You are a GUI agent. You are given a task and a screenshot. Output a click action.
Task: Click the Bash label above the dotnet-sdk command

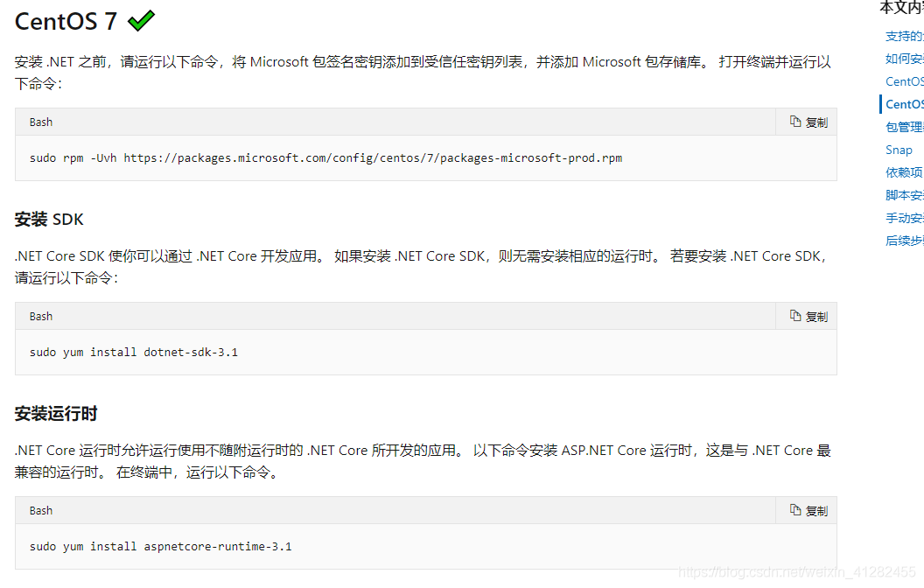click(40, 317)
